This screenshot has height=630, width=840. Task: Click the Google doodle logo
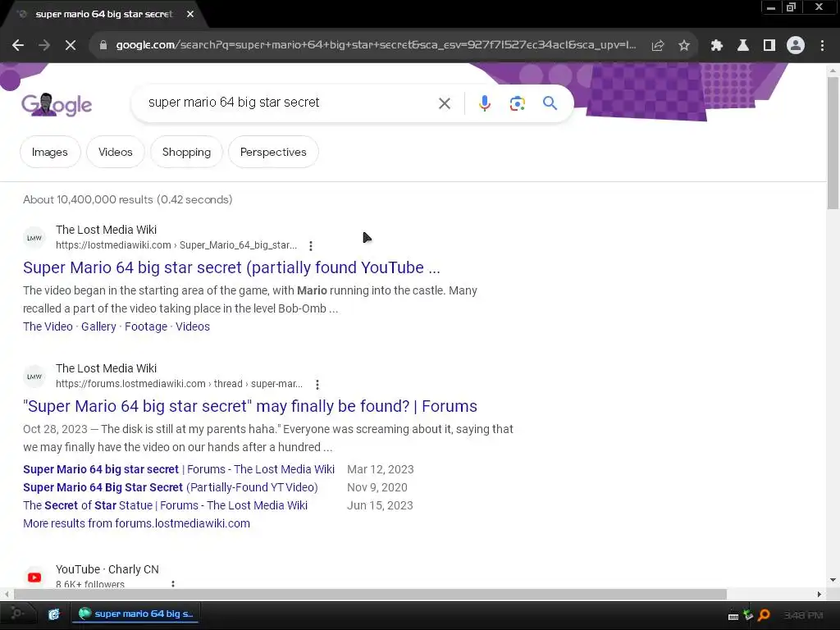(57, 104)
